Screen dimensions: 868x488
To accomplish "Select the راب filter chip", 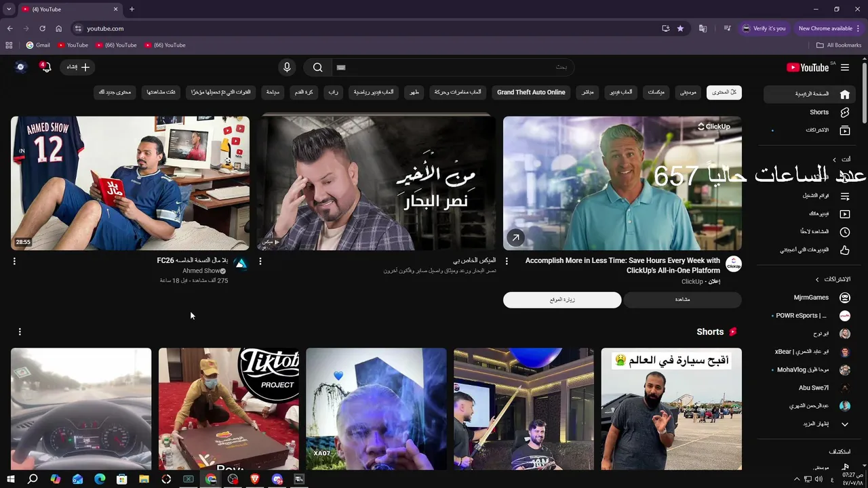I will 333,92.
